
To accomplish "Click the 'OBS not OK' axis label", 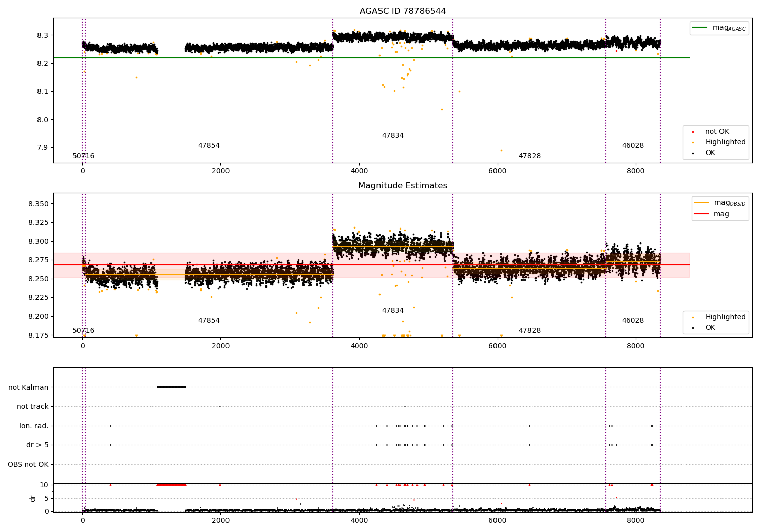I will tap(28, 464).
